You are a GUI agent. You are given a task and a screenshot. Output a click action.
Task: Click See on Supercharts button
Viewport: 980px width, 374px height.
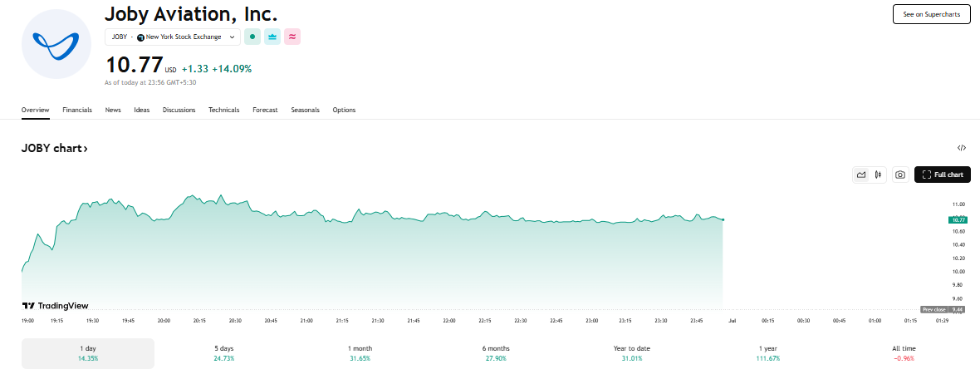pos(931,14)
